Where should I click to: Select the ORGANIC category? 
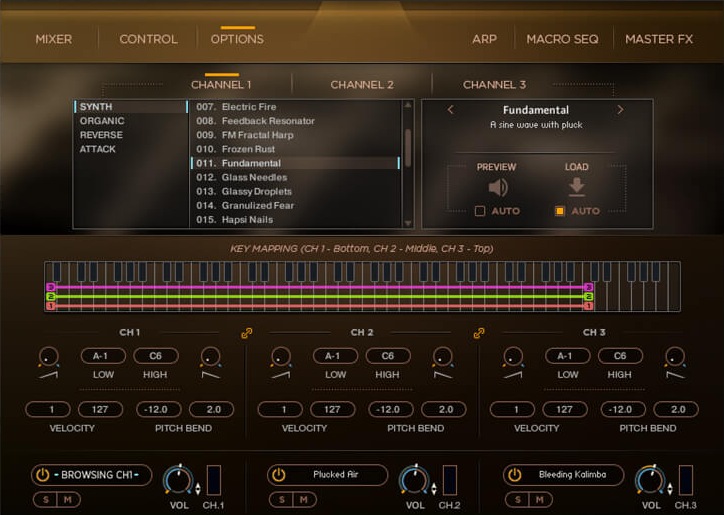click(102, 121)
